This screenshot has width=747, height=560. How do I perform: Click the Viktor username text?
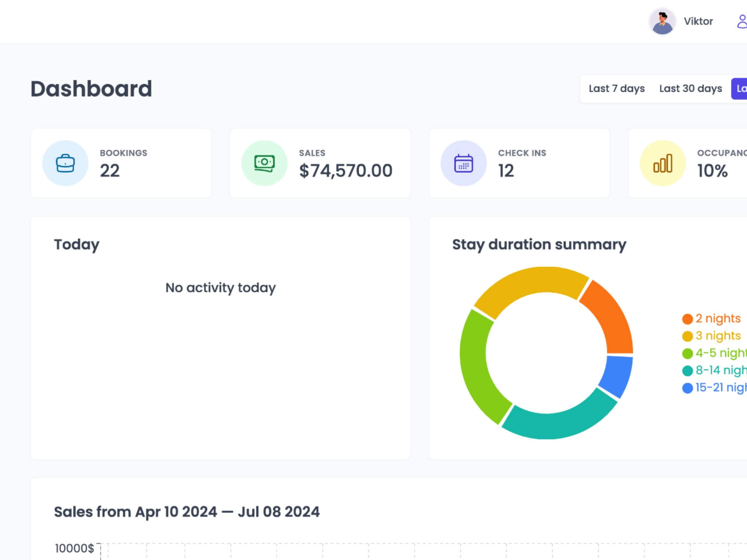[x=698, y=21]
